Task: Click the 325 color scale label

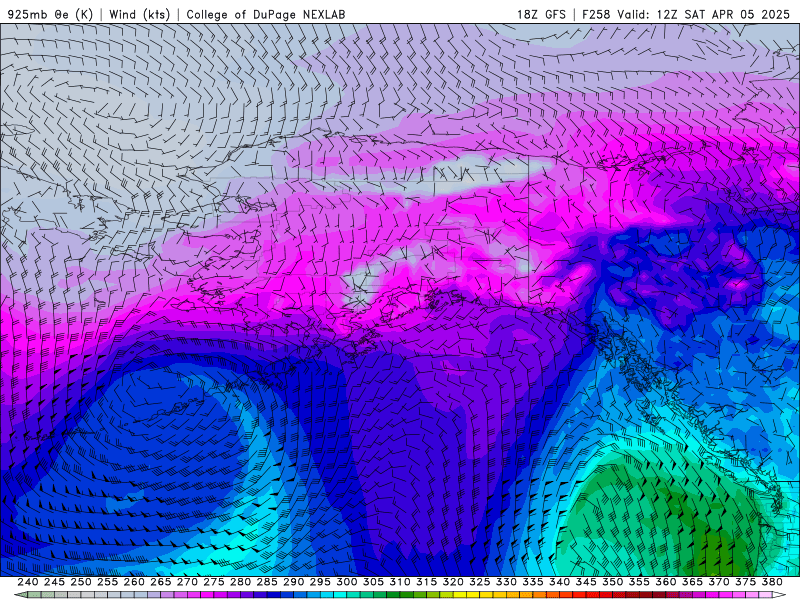Action: [480, 582]
